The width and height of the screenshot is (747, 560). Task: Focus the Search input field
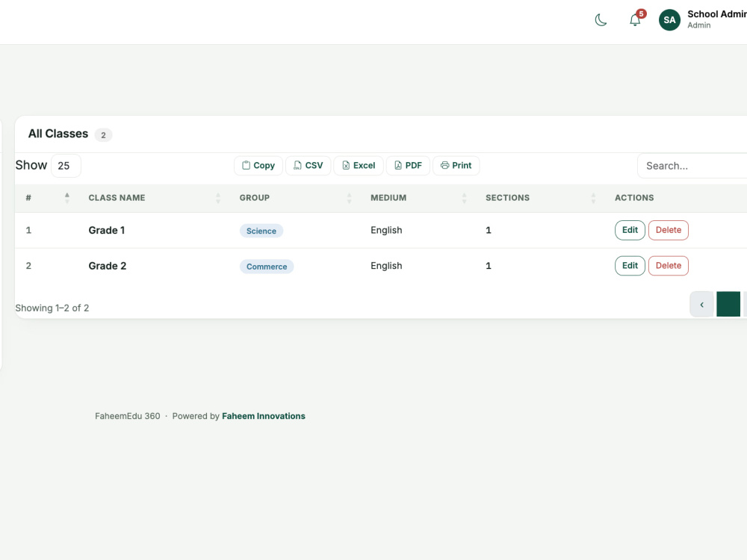click(x=692, y=166)
